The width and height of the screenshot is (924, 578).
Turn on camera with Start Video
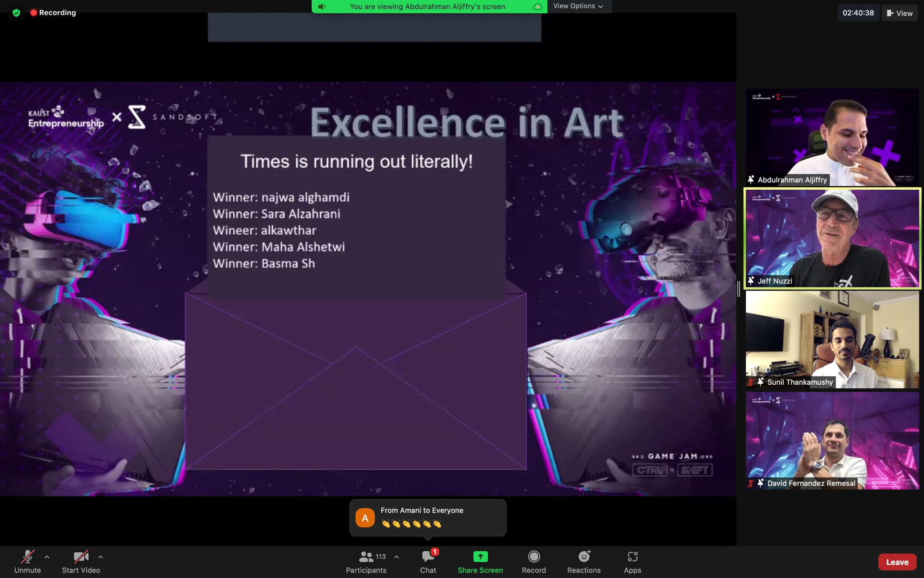tap(81, 562)
